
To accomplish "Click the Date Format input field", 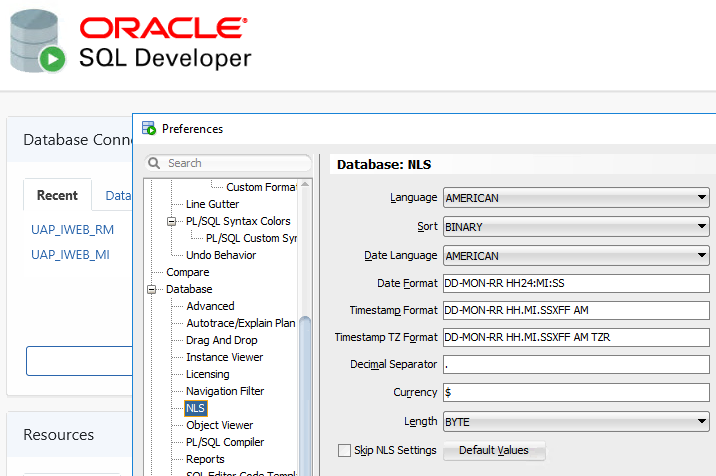I will point(576,283).
